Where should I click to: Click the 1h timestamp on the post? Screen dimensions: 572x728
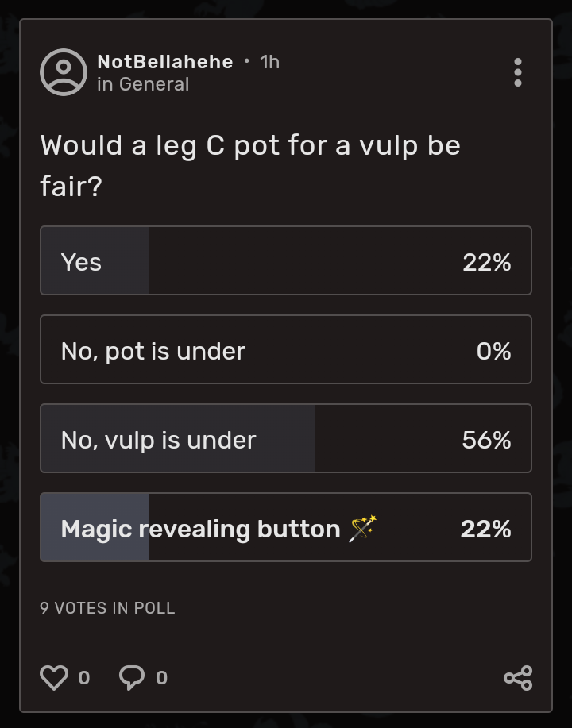click(x=269, y=62)
